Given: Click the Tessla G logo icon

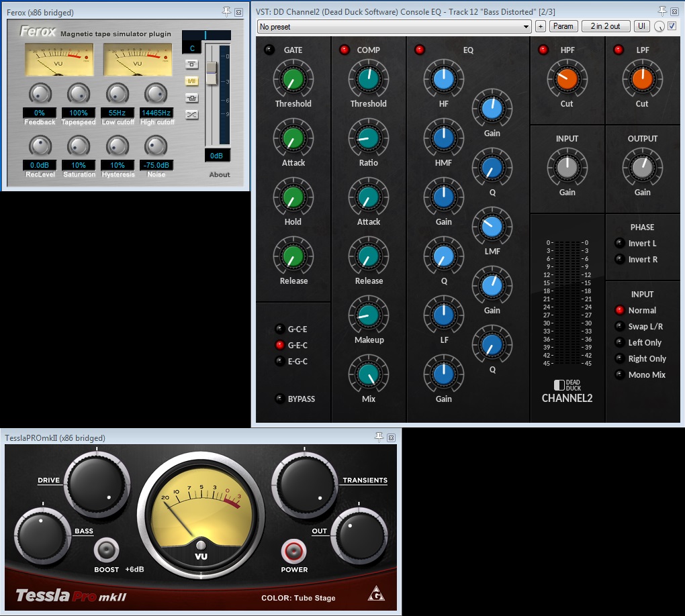Looking at the screenshot, I should [376, 594].
